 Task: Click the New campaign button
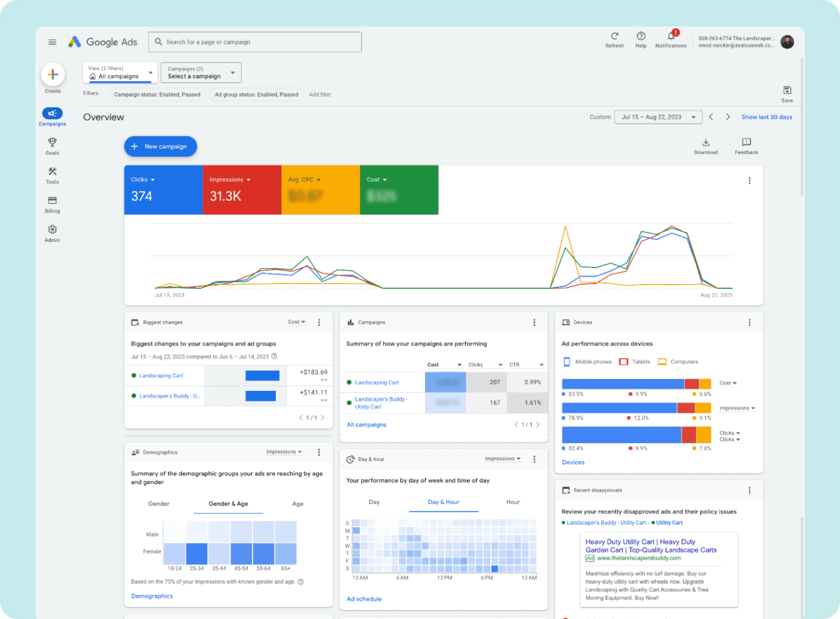click(160, 146)
